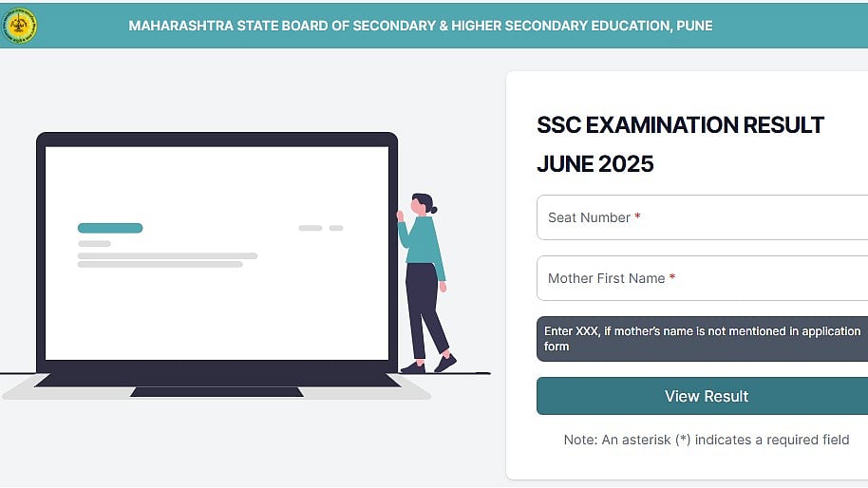The height and width of the screenshot is (488, 868).
Task: Click the red asterisk beside Seat Number
Action: tap(637, 217)
